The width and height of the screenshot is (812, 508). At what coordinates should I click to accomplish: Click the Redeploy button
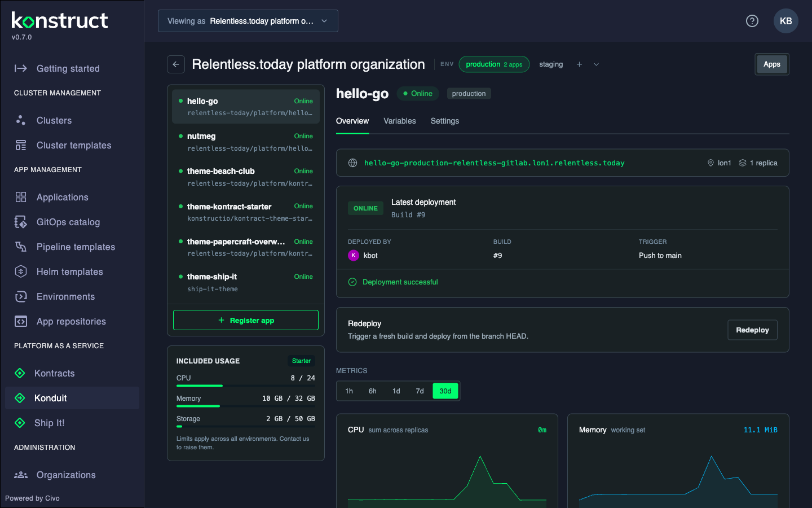click(752, 330)
